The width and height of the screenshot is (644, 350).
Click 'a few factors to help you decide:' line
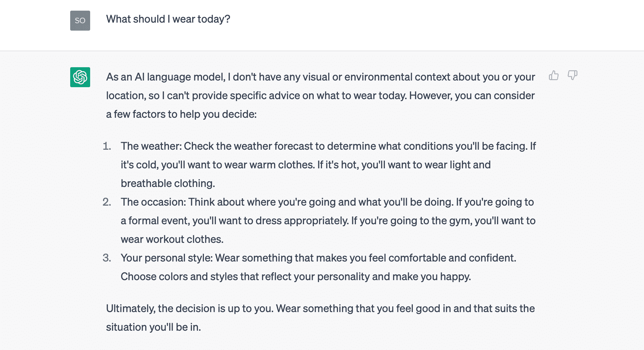tap(181, 114)
